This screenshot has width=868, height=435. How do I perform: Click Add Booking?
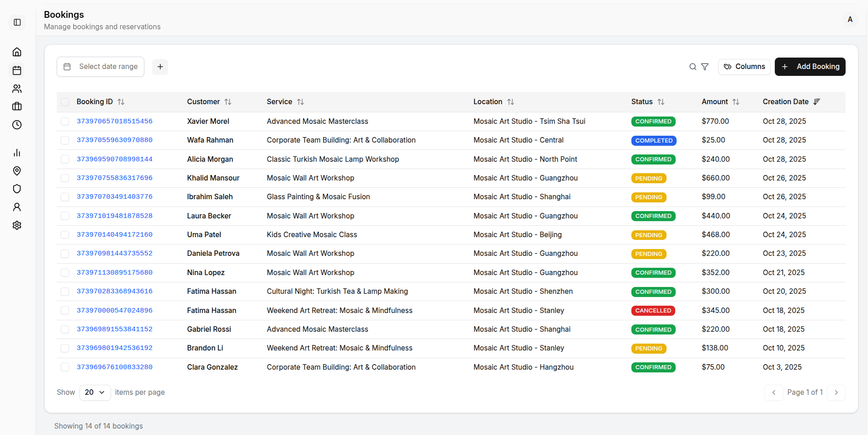[x=810, y=67]
